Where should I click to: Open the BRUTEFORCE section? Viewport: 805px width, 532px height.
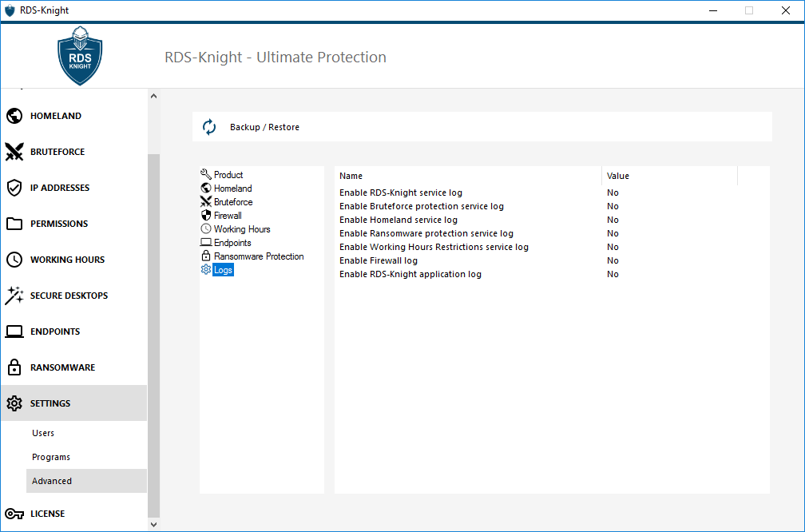(74, 152)
